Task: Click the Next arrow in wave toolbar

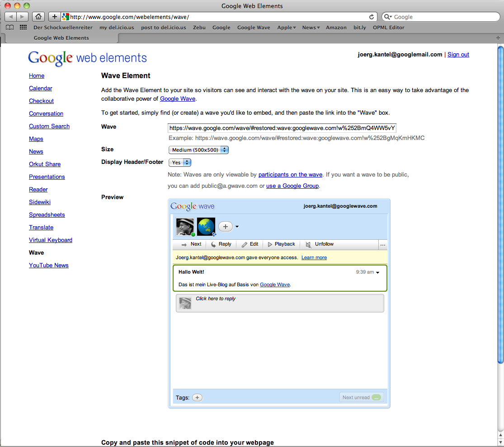Action: (x=191, y=244)
